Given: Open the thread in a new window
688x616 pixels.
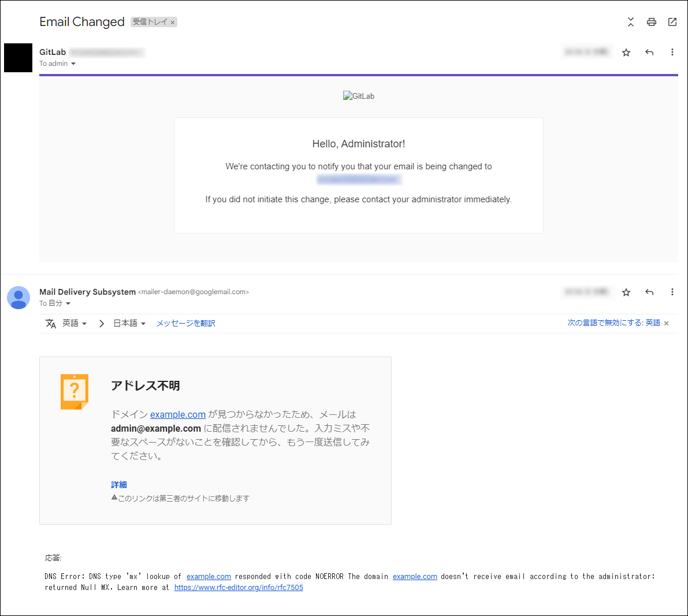Looking at the screenshot, I should coord(672,22).
